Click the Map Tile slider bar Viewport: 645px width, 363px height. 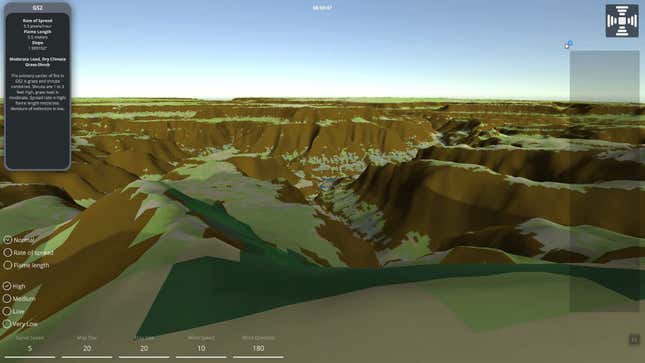click(87, 357)
